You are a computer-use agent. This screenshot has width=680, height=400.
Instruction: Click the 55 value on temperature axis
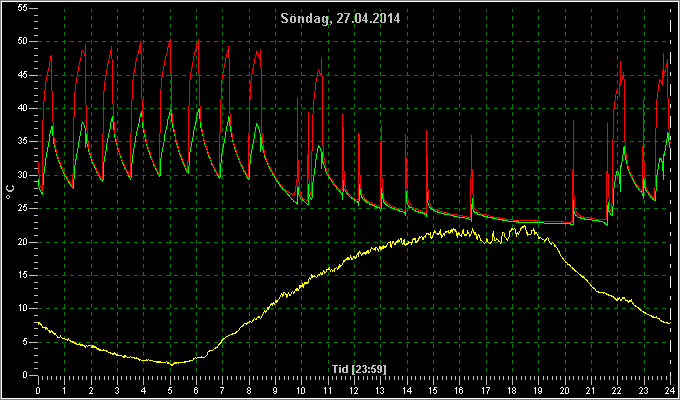(23, 8)
